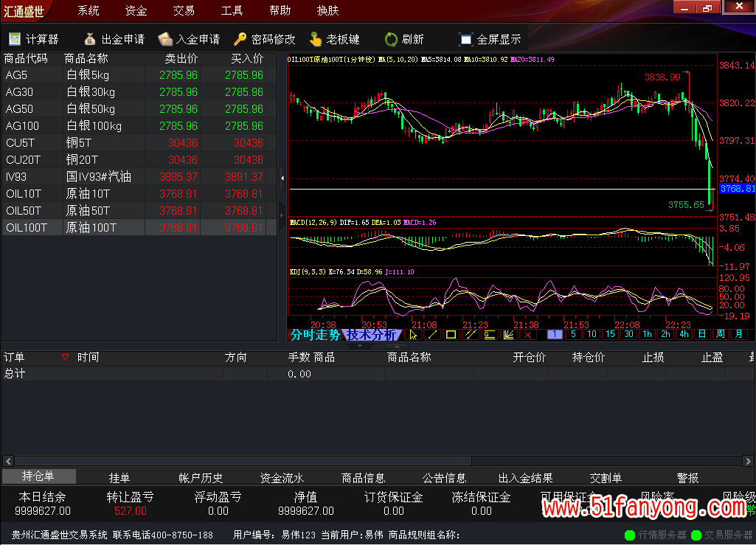Select the 资金流水 tab
The height and width of the screenshot is (545, 756).
pyautogui.click(x=282, y=478)
